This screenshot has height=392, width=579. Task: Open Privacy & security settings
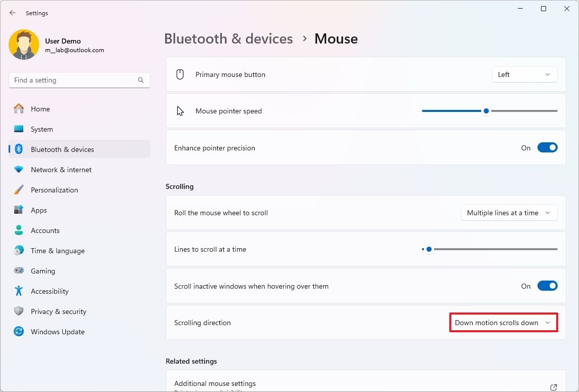coord(58,311)
